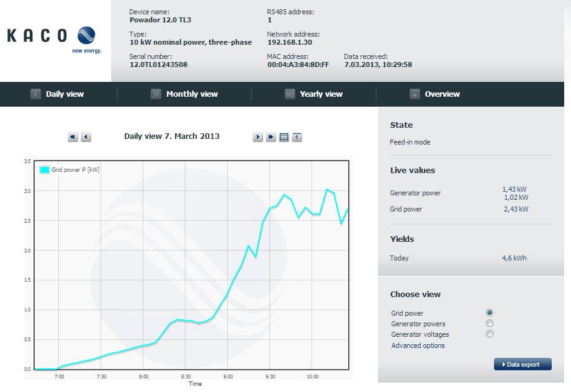Click the Data export button

click(523, 364)
